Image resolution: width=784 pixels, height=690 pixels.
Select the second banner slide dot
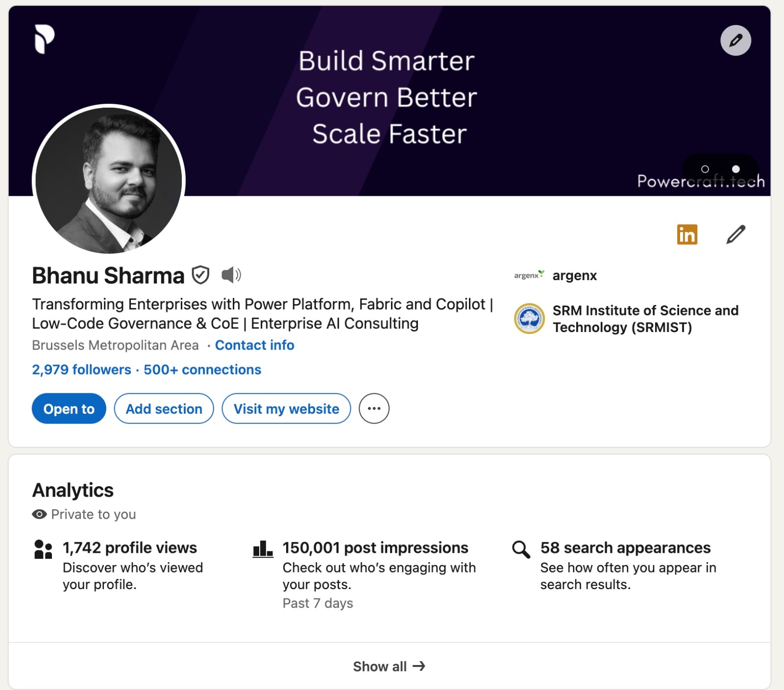[x=735, y=169]
